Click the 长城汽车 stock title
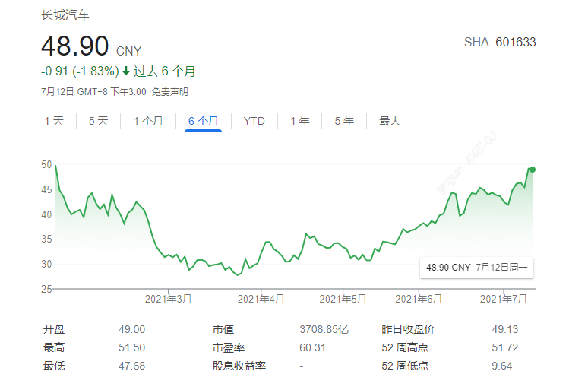The height and width of the screenshot is (387, 588). tap(65, 15)
